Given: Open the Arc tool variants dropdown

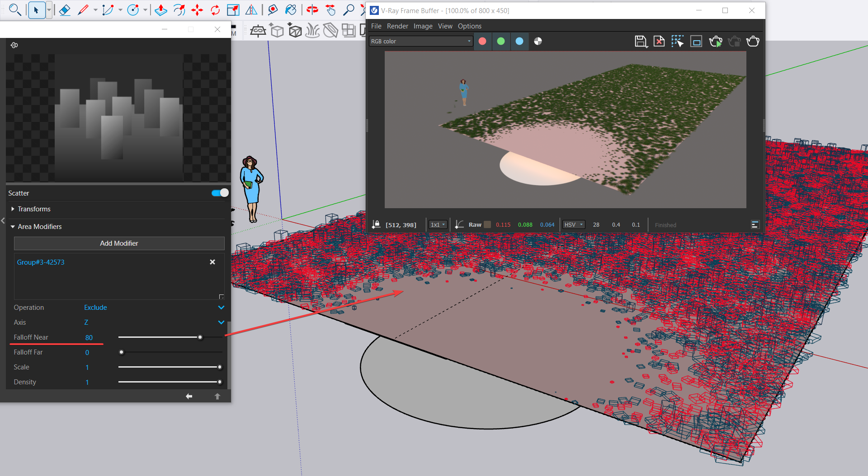Looking at the screenshot, I should (120, 10).
